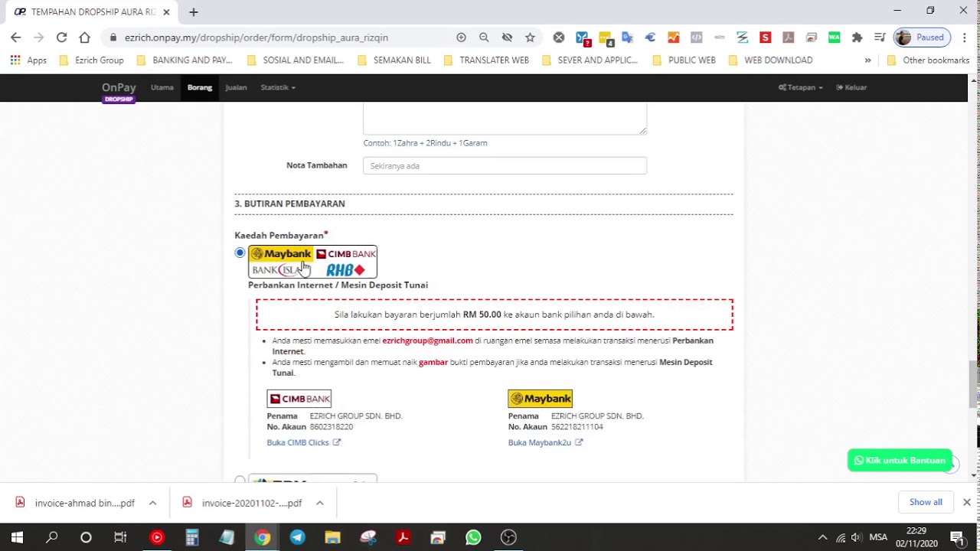
Task: Open the BANKING AND PAY... bookmark folder
Action: click(184, 60)
